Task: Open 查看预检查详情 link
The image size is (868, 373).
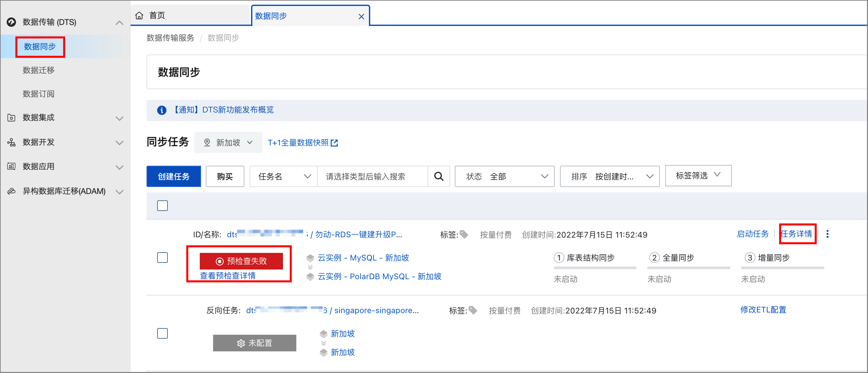Action: click(227, 276)
